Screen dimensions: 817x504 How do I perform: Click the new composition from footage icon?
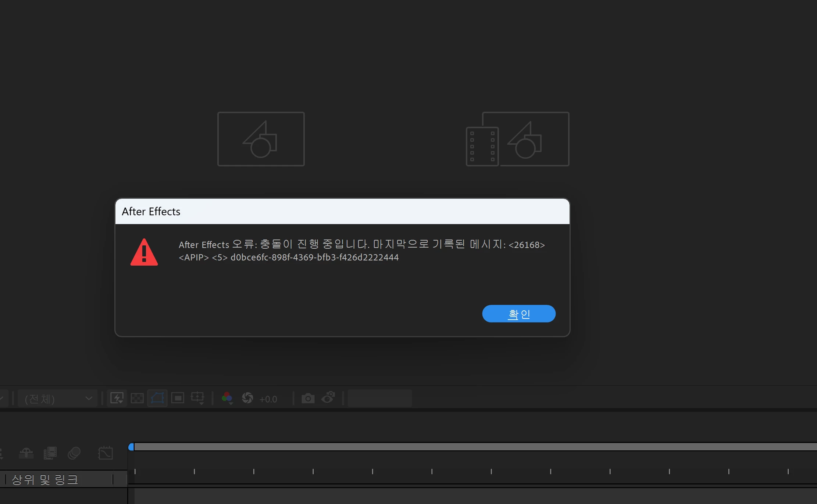pos(517,139)
